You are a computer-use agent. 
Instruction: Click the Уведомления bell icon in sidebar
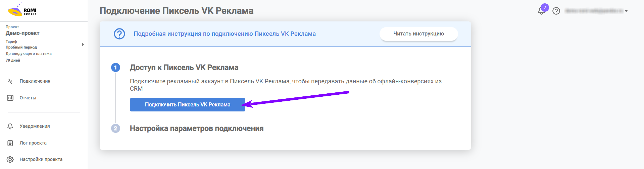(x=10, y=126)
